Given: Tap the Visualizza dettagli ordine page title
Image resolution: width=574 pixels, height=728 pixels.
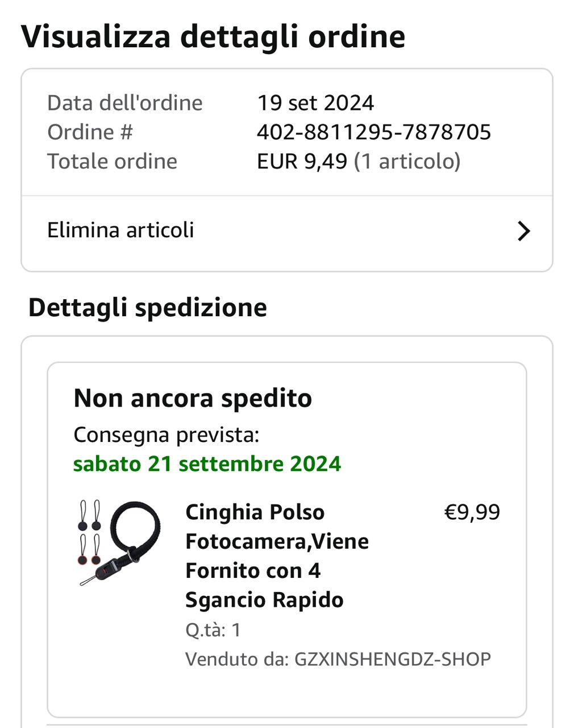Looking at the screenshot, I should [x=213, y=36].
